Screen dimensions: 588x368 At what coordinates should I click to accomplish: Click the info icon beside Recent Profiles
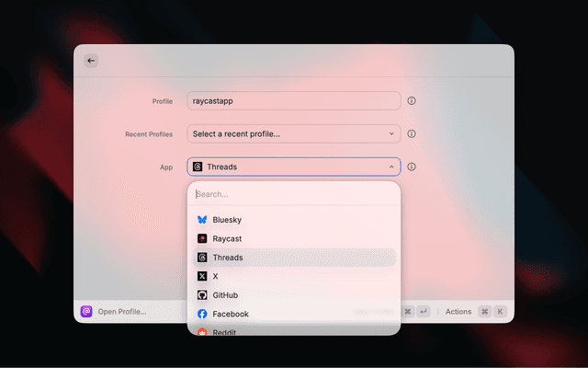point(412,133)
